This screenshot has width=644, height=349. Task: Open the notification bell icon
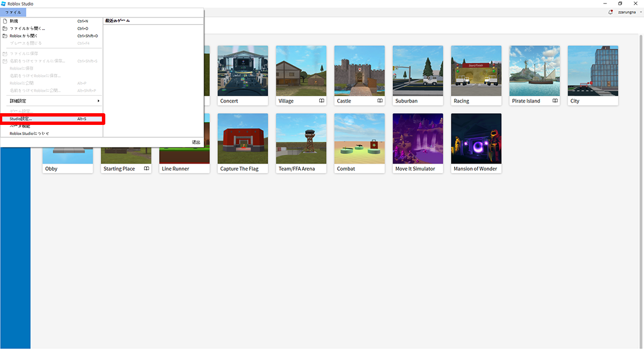(610, 12)
